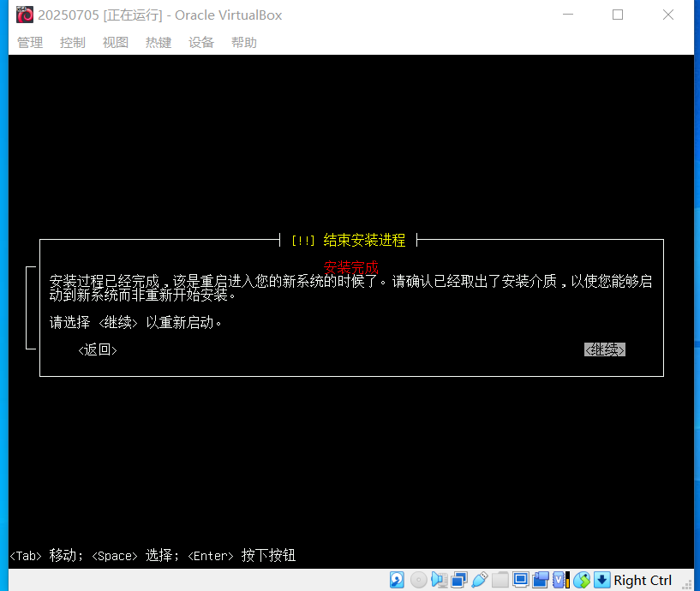The height and width of the screenshot is (591, 700).
Task: Click the VM features status icon
Action: click(x=557, y=580)
